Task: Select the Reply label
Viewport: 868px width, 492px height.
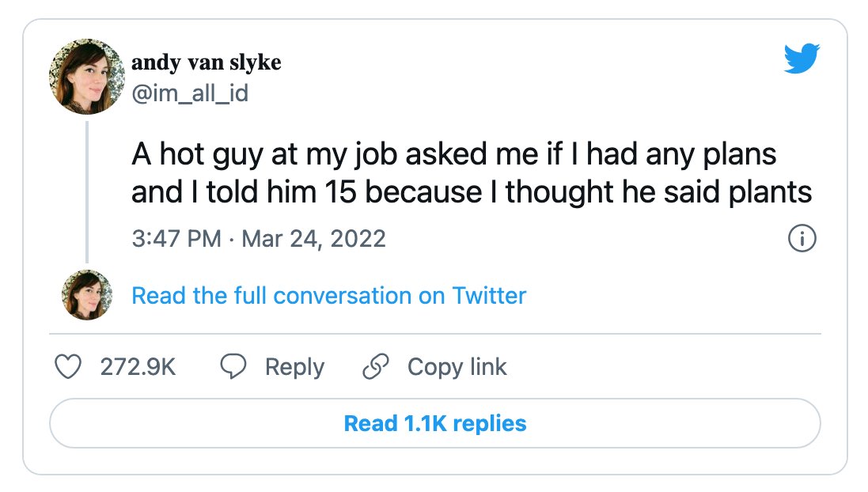Action: tap(294, 368)
